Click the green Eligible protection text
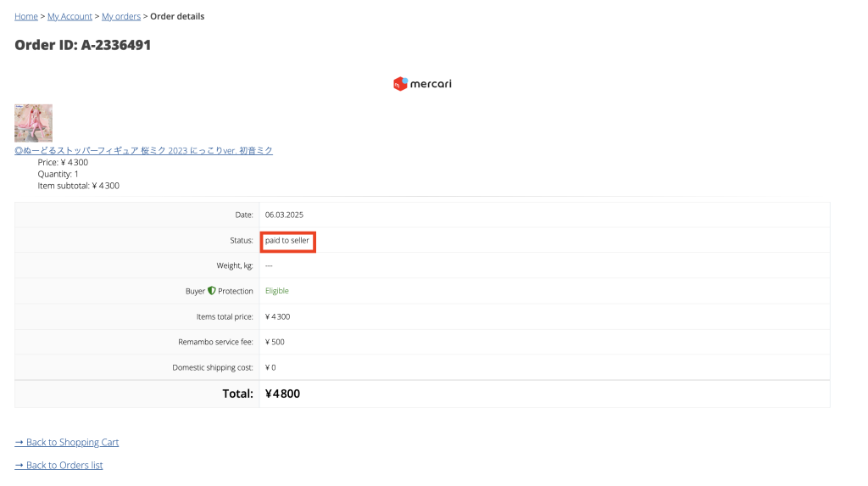The width and height of the screenshot is (868, 486). click(x=277, y=291)
